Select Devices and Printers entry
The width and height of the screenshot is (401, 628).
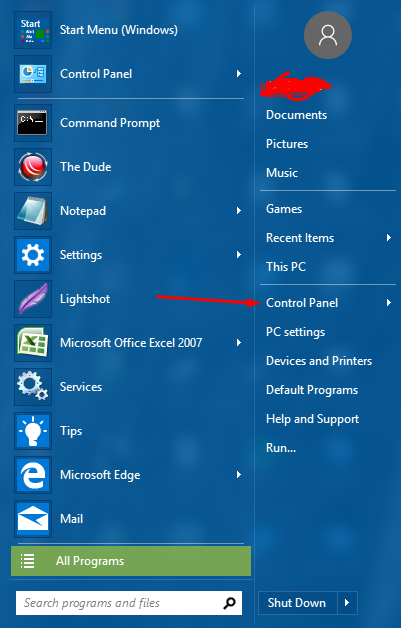pos(319,361)
